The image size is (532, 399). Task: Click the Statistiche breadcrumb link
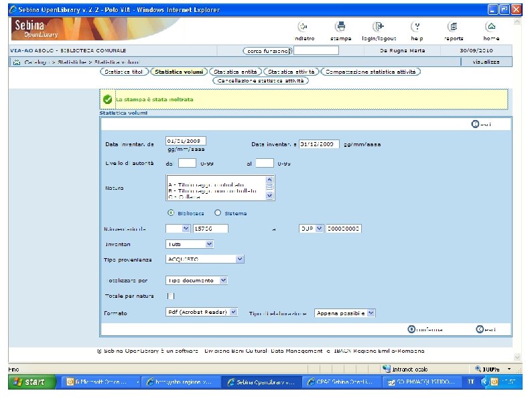tap(72, 62)
